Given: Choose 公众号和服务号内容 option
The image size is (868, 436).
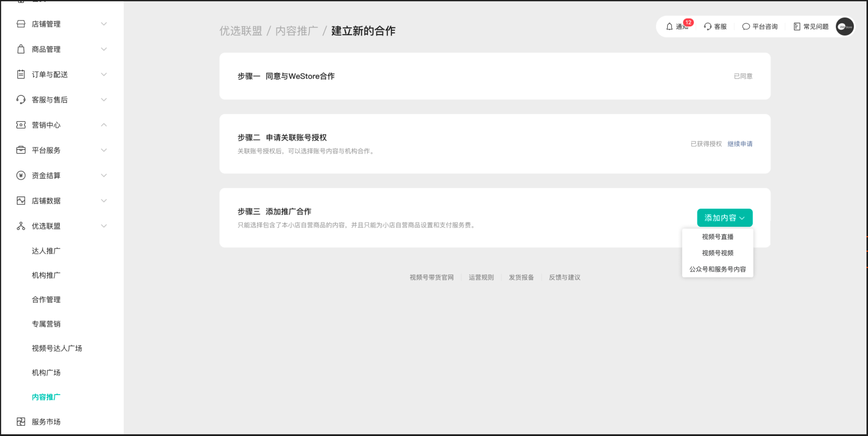Looking at the screenshot, I should pos(717,269).
